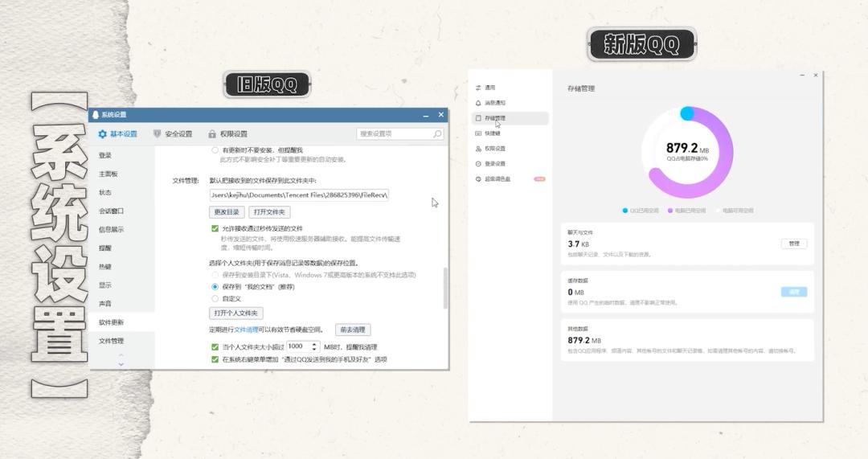The width and height of the screenshot is (868, 459).
Task: Click the gear icon beside 基本设置 in old QQ
Action: click(x=102, y=134)
